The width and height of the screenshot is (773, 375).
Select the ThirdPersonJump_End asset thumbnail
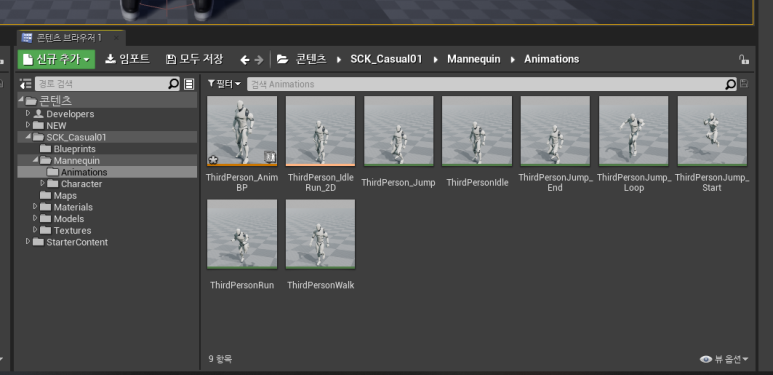[555, 131]
